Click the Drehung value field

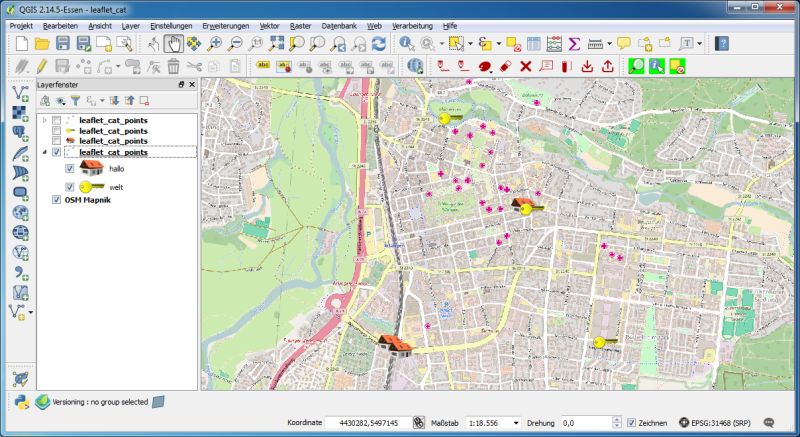click(586, 423)
